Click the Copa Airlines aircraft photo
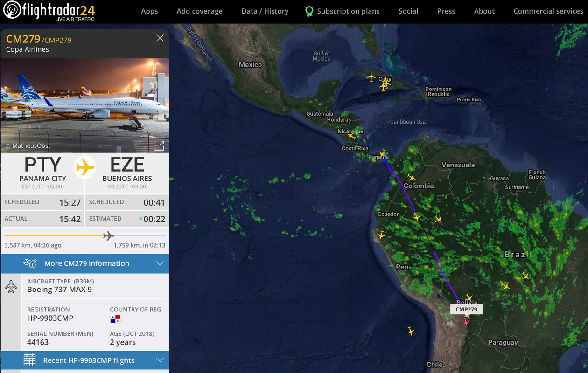 85,106
